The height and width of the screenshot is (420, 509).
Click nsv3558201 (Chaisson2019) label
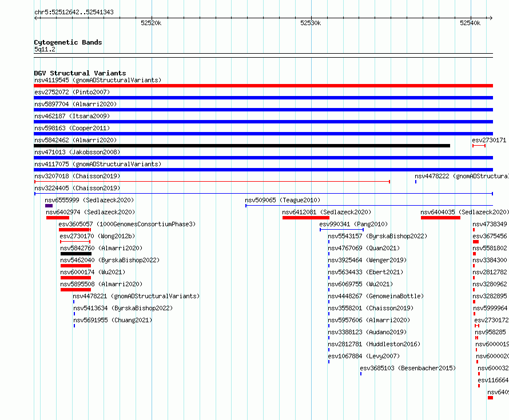tap(371, 308)
